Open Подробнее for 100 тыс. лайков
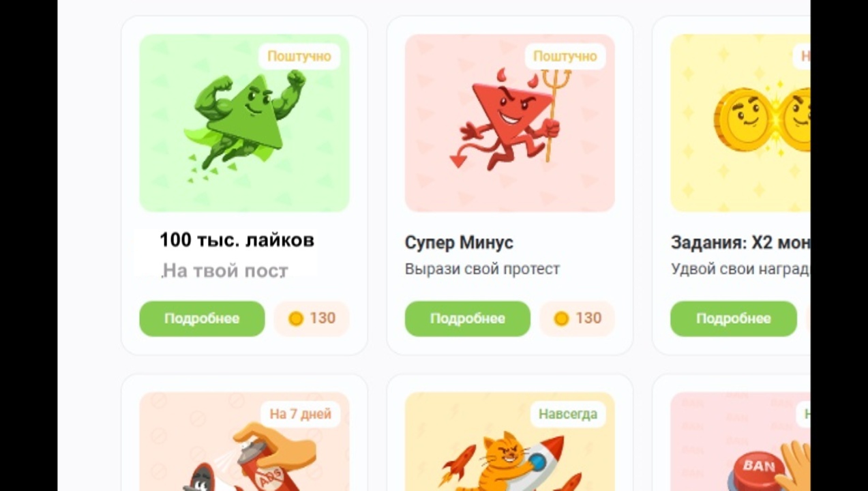This screenshot has width=868, height=491. [x=202, y=318]
